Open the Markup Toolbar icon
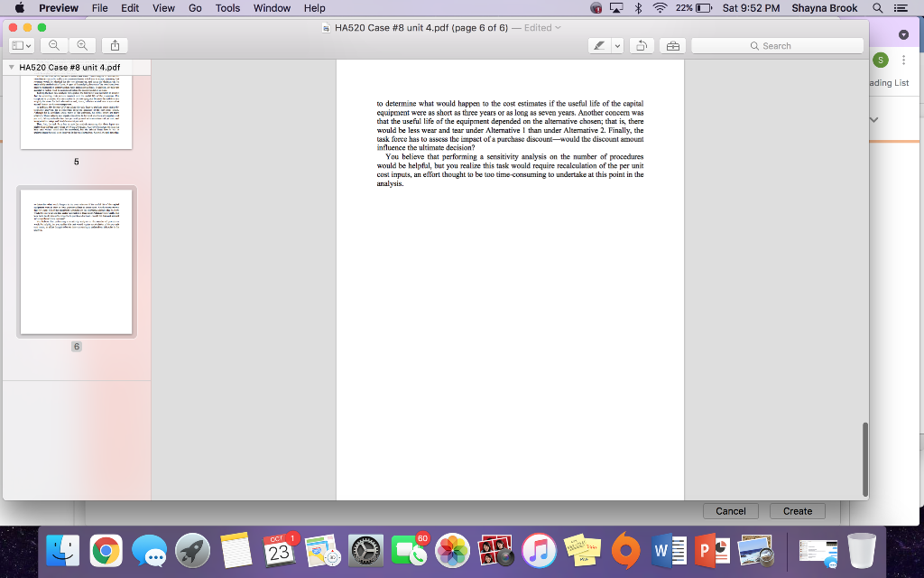The height and width of the screenshot is (578, 924). tap(672, 44)
